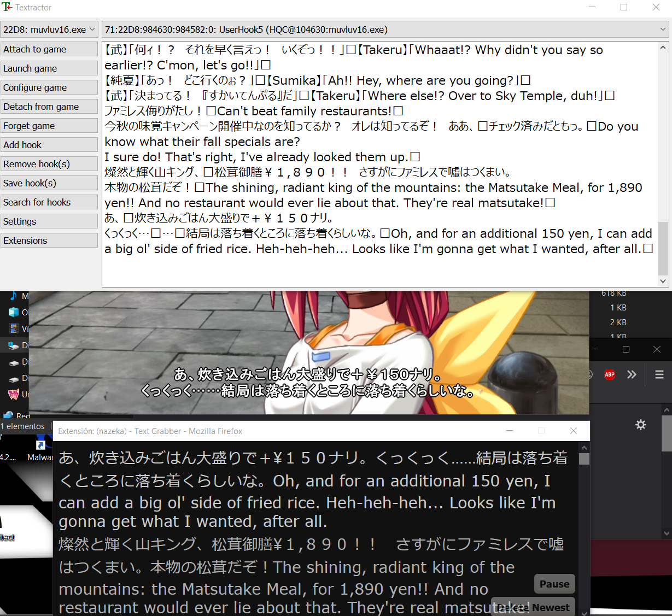Click Delete Newest in the text grabber

pos(533,607)
